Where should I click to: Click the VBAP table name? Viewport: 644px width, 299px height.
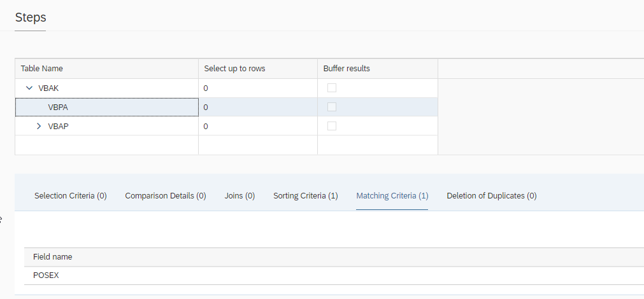[59, 127]
